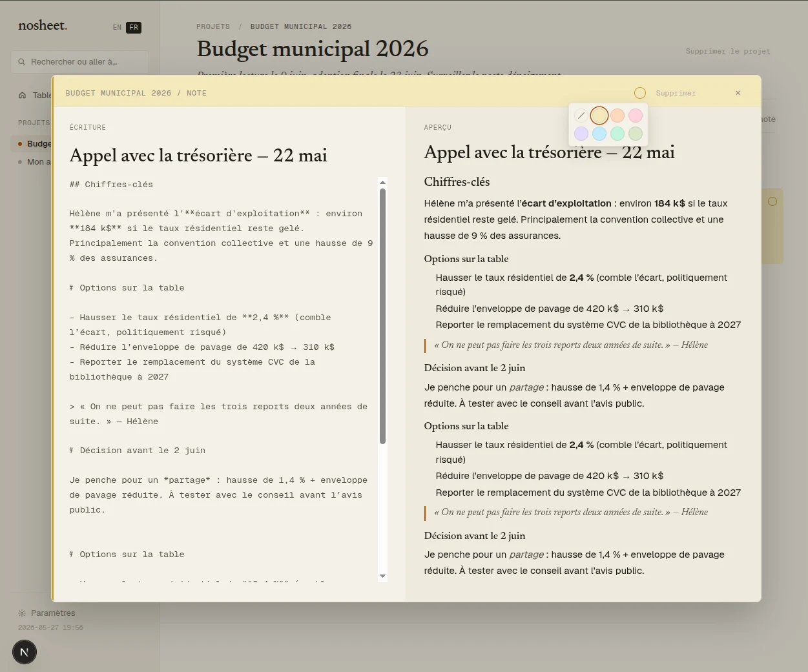
Task: Click Supprimer in the note header
Action: coord(676,93)
